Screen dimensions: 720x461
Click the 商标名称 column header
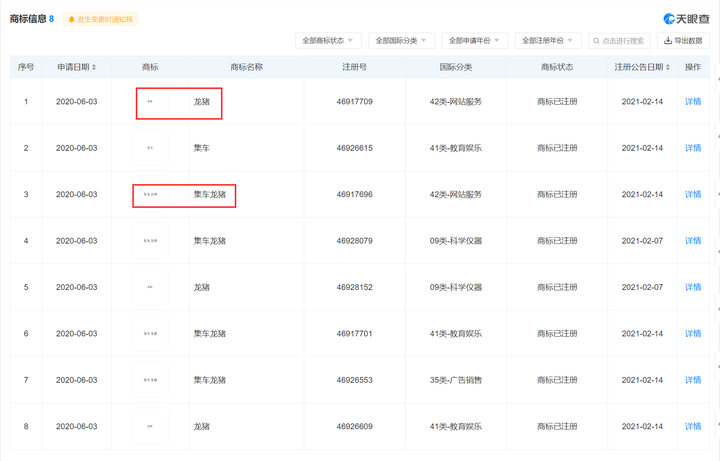click(x=247, y=67)
